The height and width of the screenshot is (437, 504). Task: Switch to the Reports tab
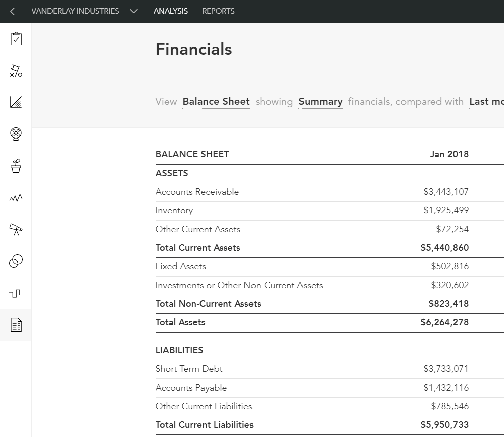point(218,11)
